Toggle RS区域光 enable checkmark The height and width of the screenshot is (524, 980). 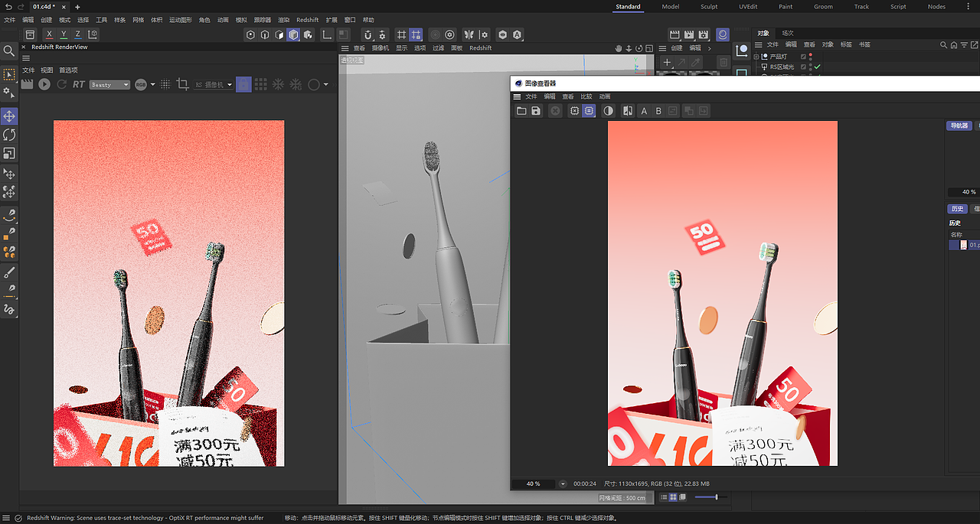click(818, 67)
